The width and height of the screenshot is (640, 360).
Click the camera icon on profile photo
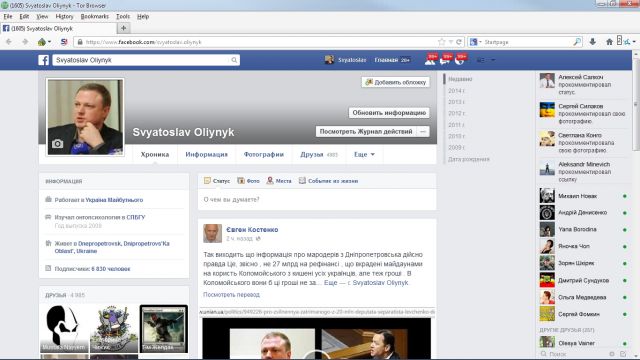tap(58, 144)
